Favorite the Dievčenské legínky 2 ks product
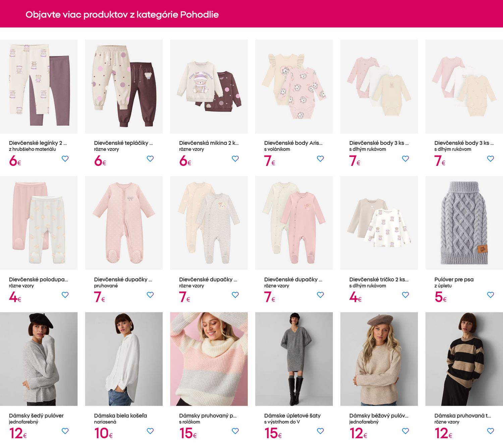This screenshot has width=503, height=448. [65, 159]
